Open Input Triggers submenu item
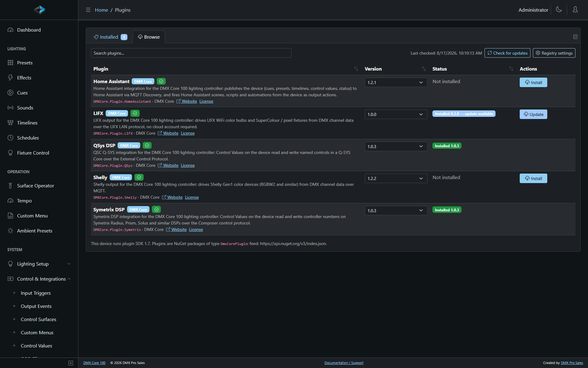The height and width of the screenshot is (368, 588). pyautogui.click(x=36, y=293)
